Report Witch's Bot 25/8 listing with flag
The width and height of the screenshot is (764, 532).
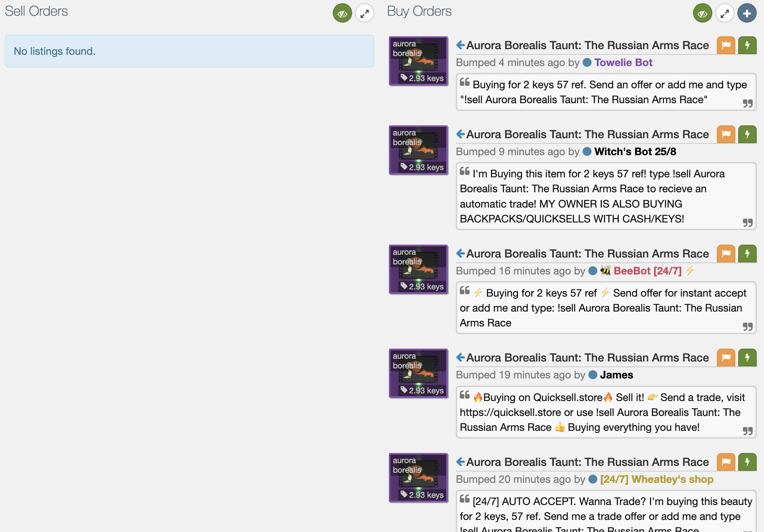point(726,134)
